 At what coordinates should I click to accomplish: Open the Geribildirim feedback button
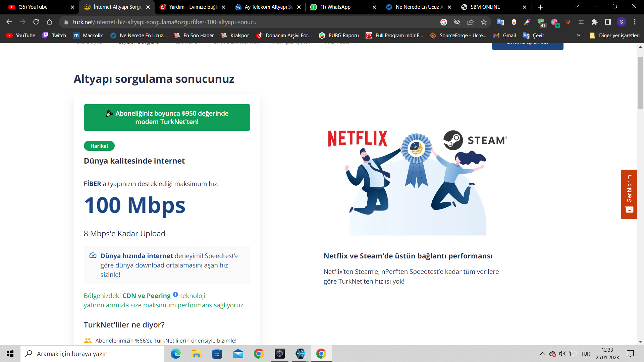point(629,194)
